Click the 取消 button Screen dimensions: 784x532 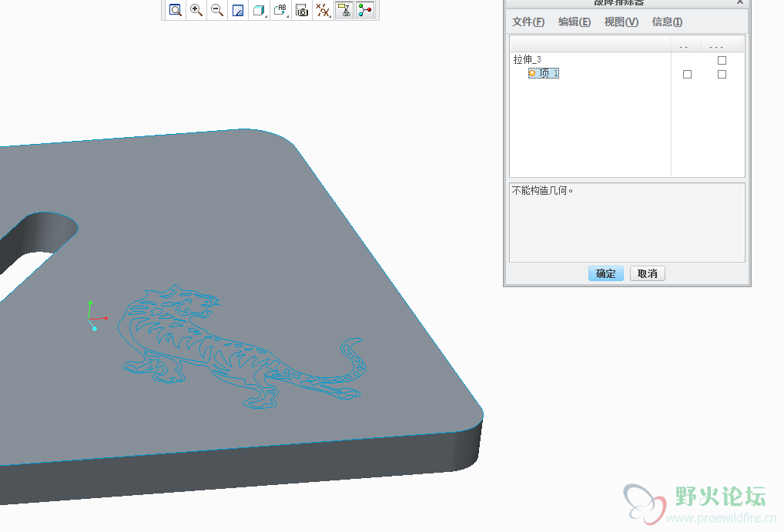648,273
